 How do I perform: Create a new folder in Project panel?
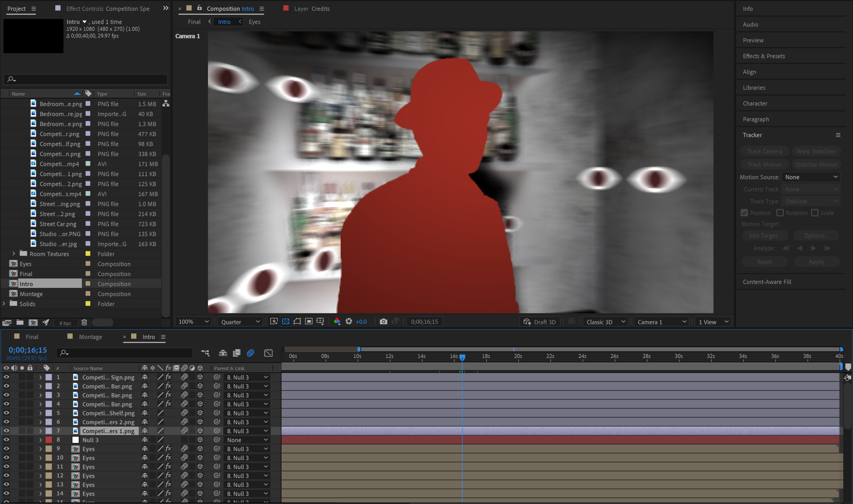pyautogui.click(x=20, y=323)
